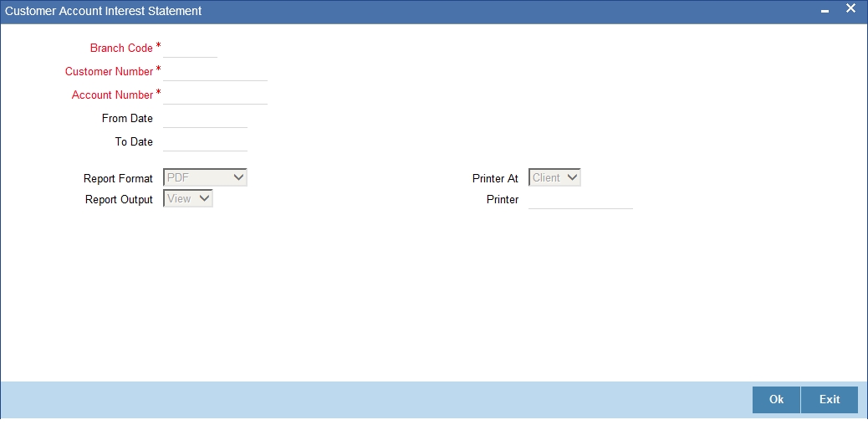Click the To Date label
Image resolution: width=868 pixels, height=425 pixels.
[134, 141]
